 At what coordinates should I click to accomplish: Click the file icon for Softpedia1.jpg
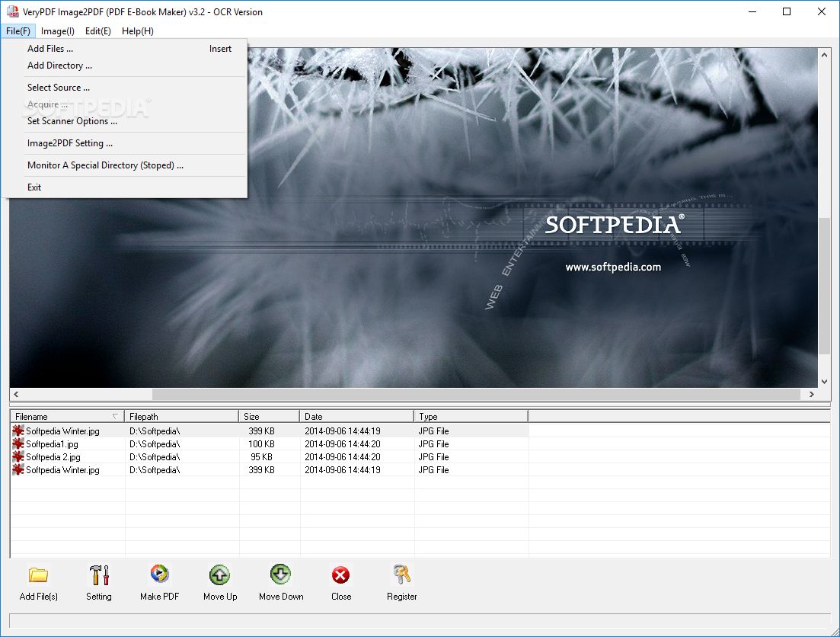(x=18, y=443)
